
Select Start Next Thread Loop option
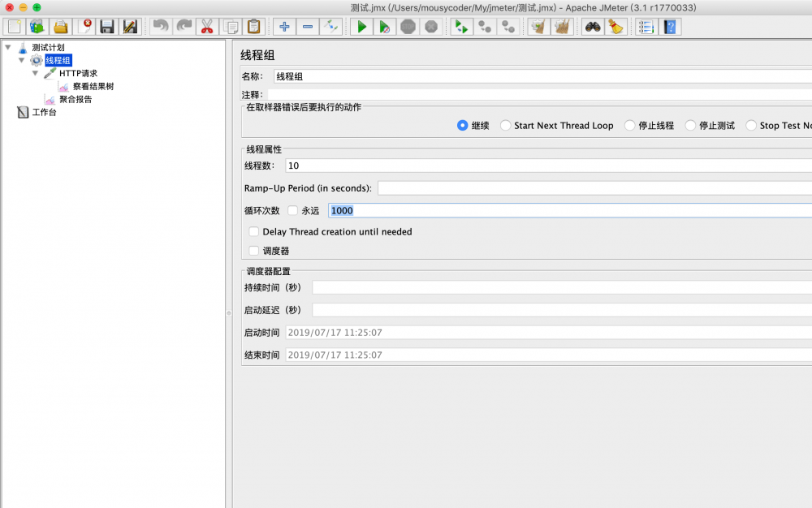pyautogui.click(x=505, y=126)
